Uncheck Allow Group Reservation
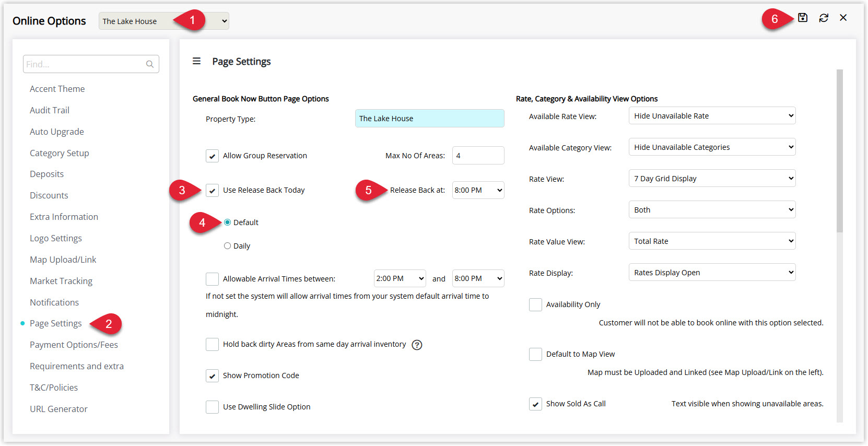This screenshot has width=868, height=446. (x=212, y=156)
